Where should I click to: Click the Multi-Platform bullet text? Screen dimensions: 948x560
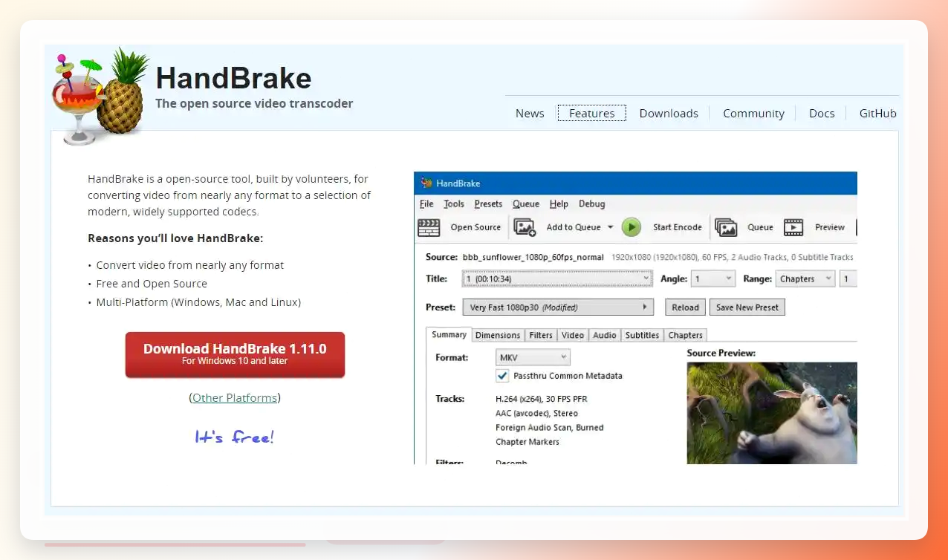[x=198, y=302]
